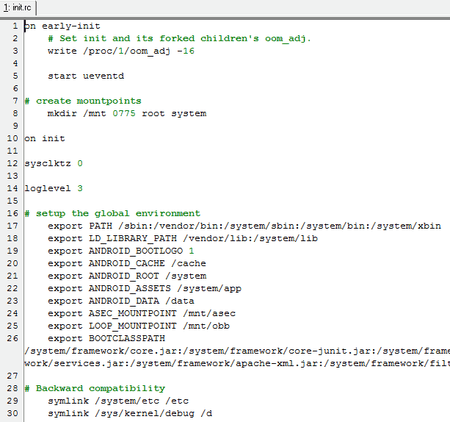Click the 'start ueventd' line
The width and height of the screenshot is (450, 422).
pyautogui.click(x=86, y=76)
